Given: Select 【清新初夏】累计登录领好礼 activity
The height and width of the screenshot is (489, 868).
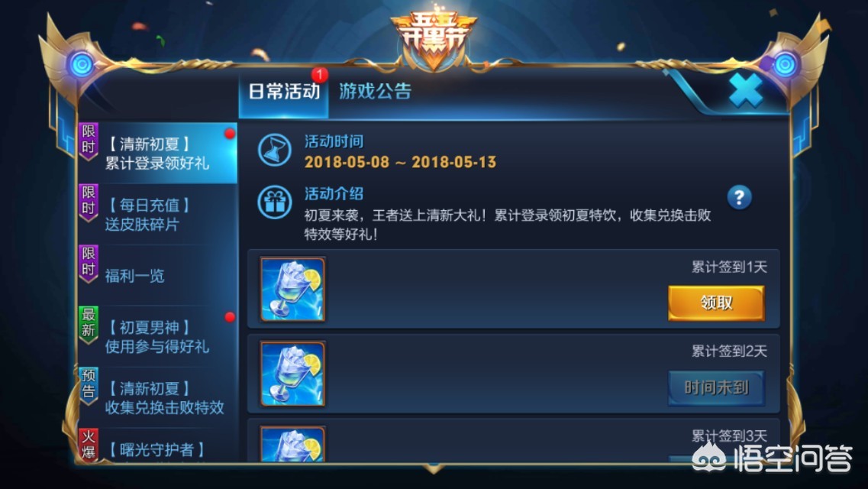Looking at the screenshot, I should (x=158, y=154).
